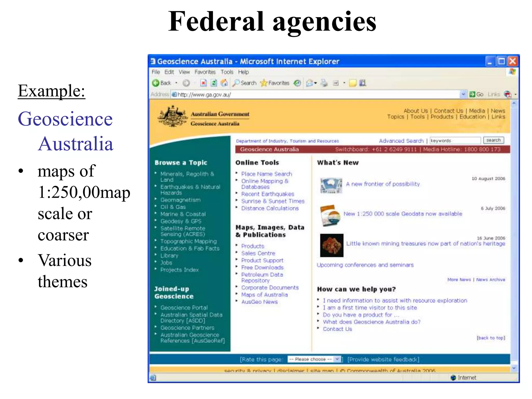The width and height of the screenshot is (532, 399).
Task: Click the History icon in toolbar
Action: (x=297, y=83)
